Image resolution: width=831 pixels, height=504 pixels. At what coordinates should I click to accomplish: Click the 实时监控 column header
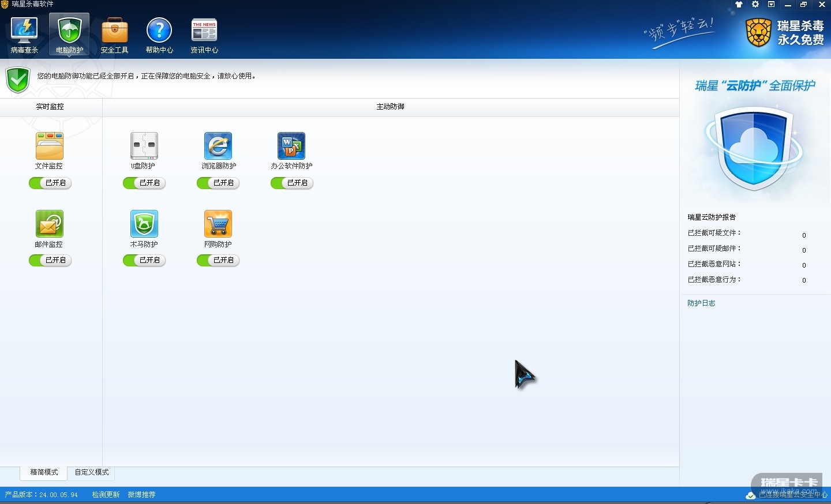pos(50,107)
